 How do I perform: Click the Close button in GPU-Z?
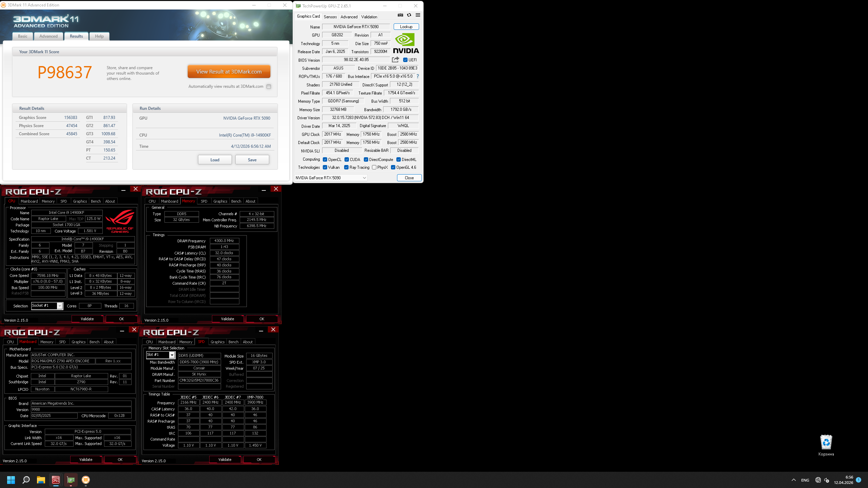click(409, 178)
